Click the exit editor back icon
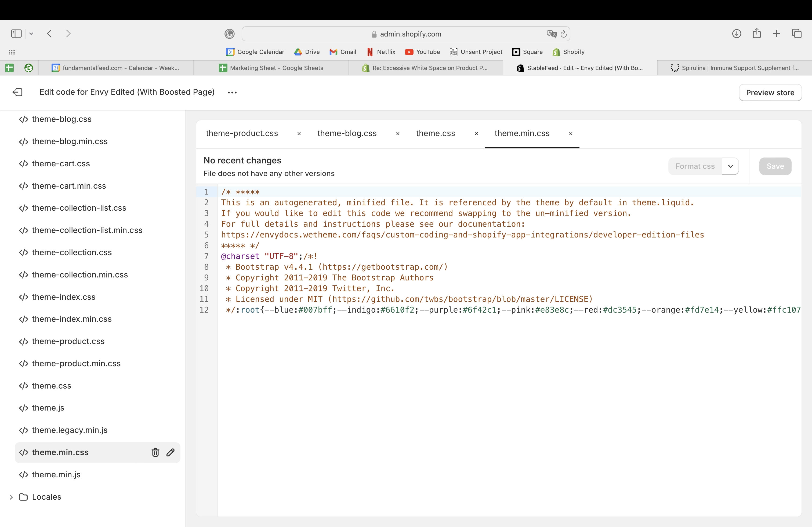This screenshot has width=812, height=527. (x=17, y=92)
